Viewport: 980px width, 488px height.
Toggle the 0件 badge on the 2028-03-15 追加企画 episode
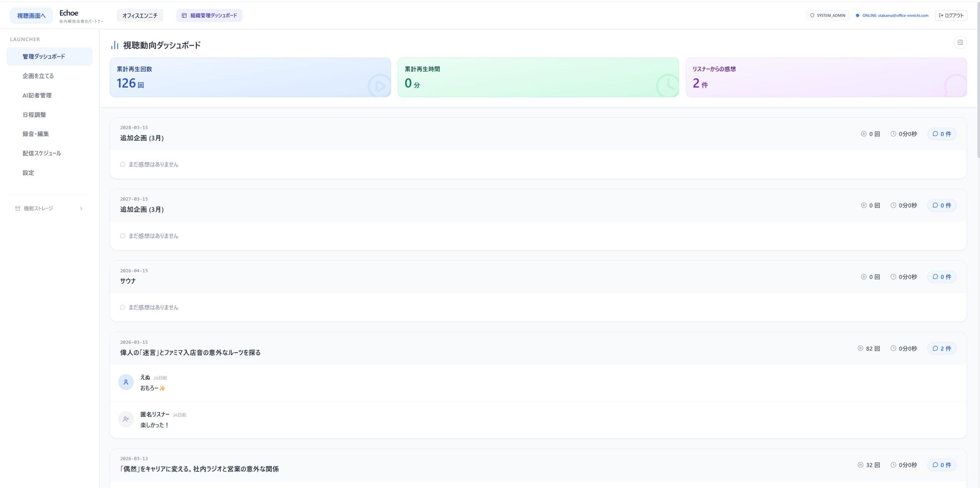point(942,134)
